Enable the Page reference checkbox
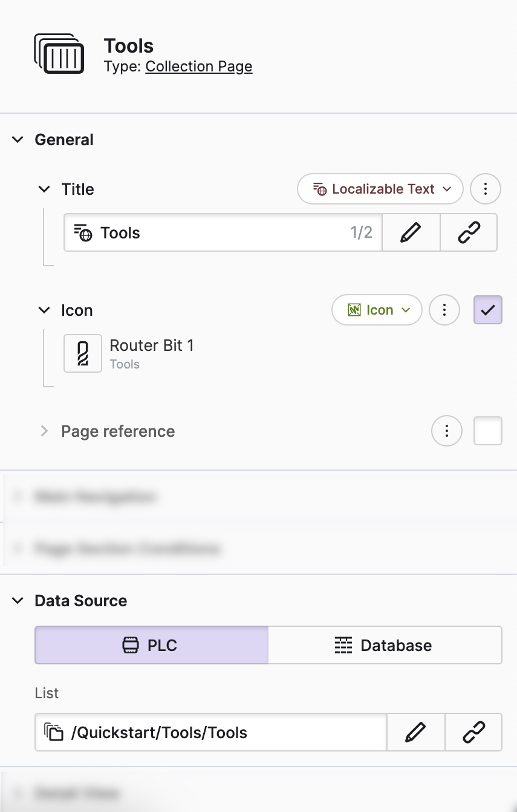Image resolution: width=517 pixels, height=812 pixels. [x=487, y=431]
